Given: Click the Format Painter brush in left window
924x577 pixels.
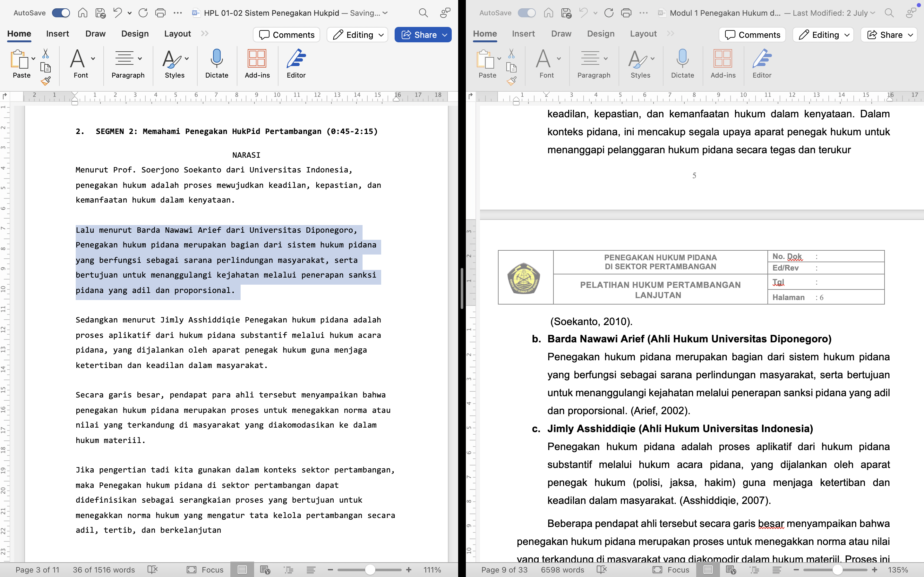Looking at the screenshot, I should click(46, 81).
